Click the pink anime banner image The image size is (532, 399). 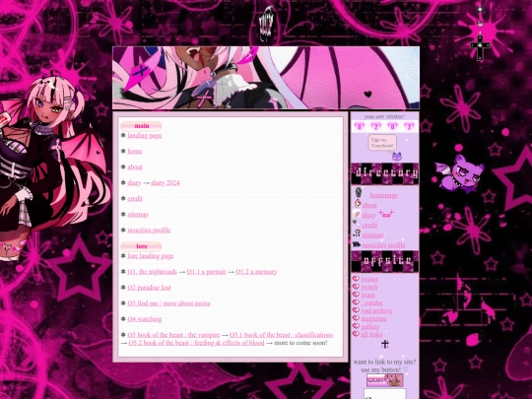point(266,78)
